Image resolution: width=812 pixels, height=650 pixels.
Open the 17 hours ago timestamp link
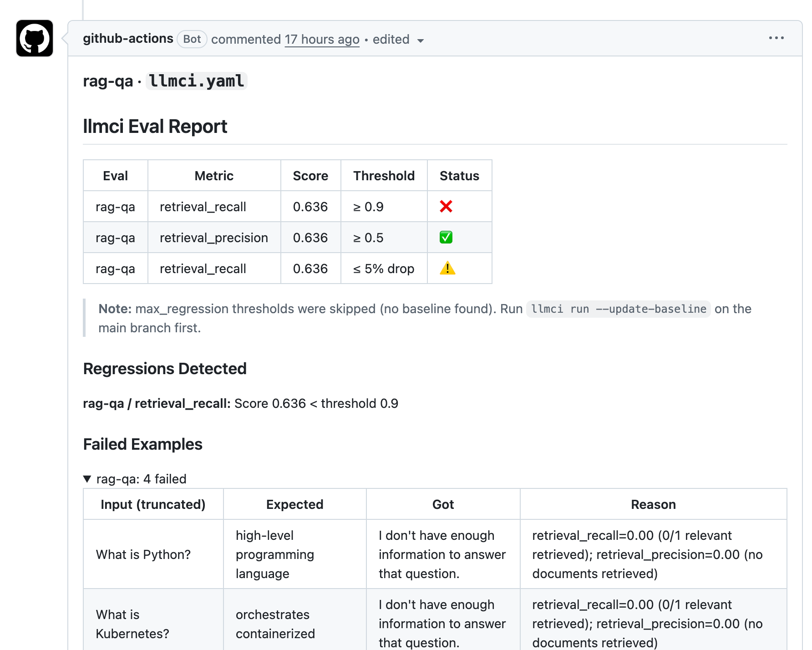[x=322, y=40]
